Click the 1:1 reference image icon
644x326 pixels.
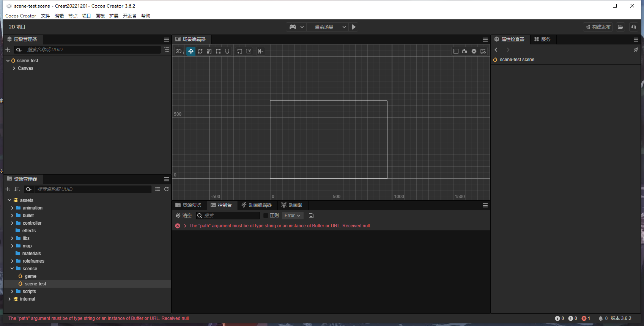(x=456, y=51)
